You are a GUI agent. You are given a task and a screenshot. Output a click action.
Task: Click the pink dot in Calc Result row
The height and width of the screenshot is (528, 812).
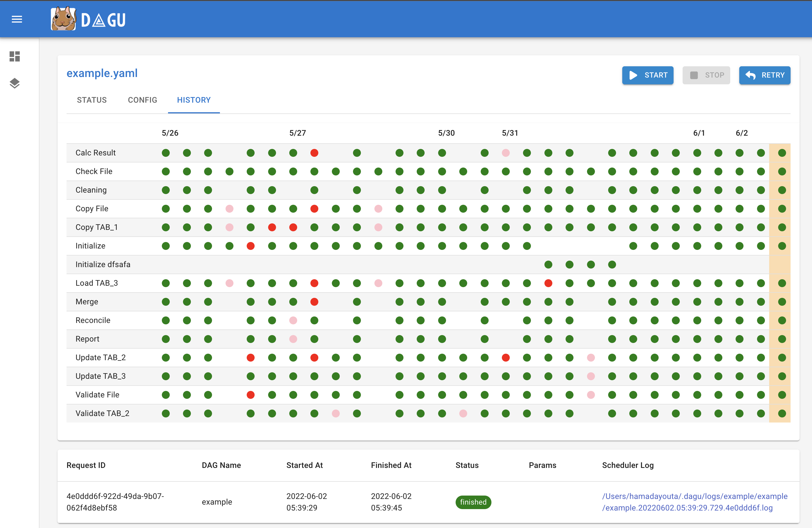click(506, 153)
